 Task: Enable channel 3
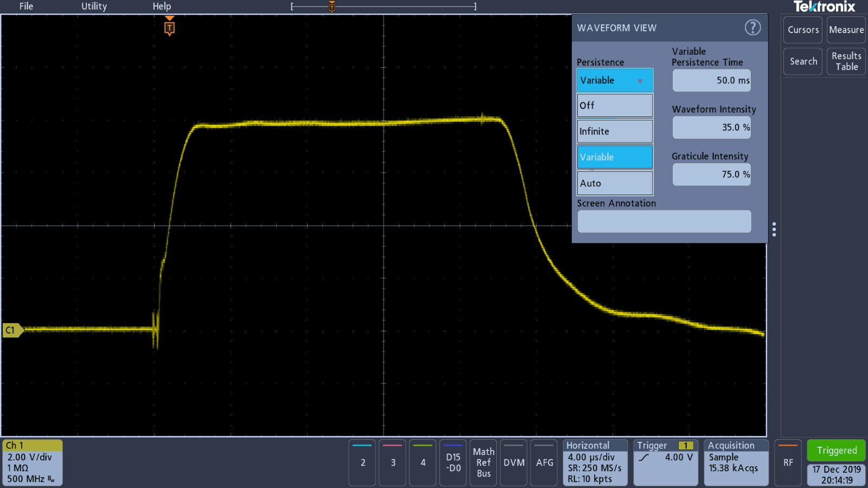click(x=393, y=463)
